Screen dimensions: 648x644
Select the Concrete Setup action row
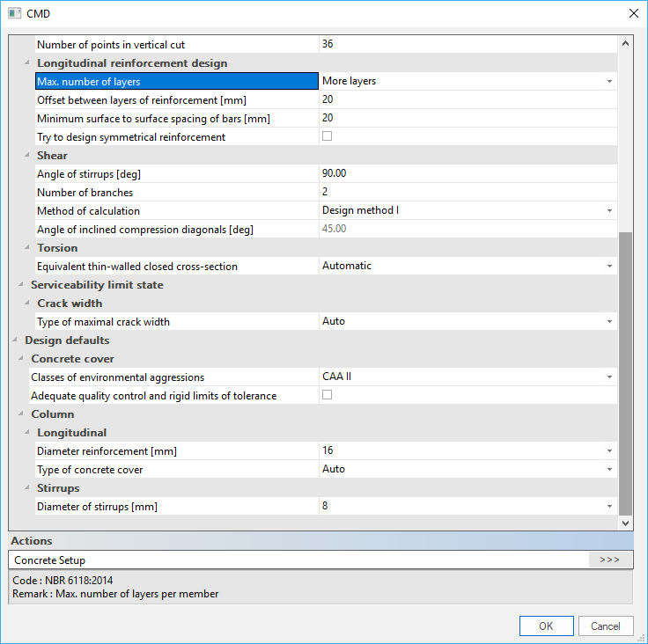(298, 560)
